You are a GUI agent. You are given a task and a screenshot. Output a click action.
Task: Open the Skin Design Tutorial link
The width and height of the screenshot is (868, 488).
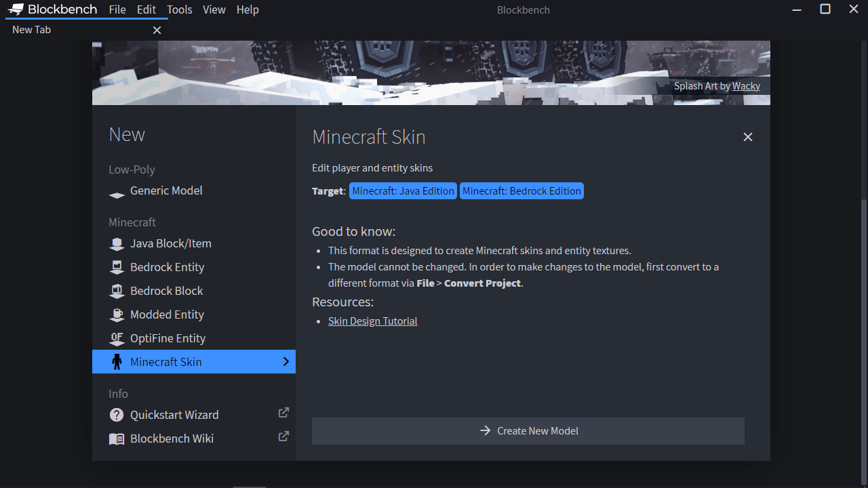tap(372, 321)
